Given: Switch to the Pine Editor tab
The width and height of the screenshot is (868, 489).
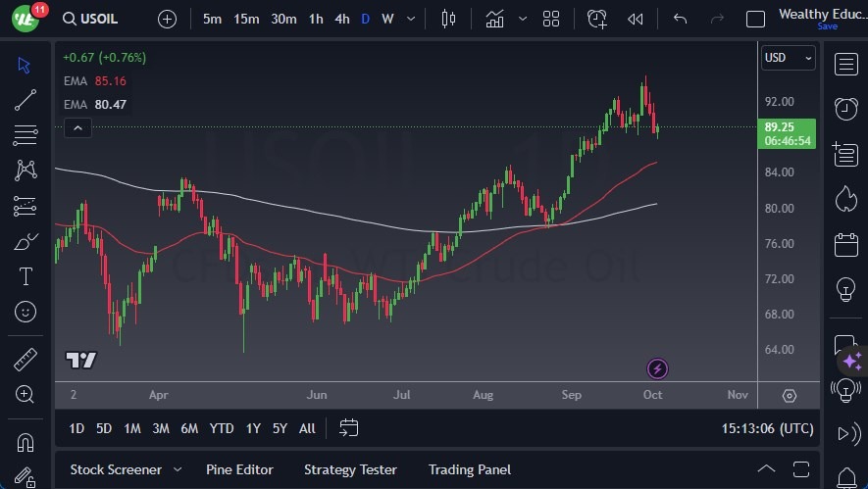Looking at the screenshot, I should [239, 469].
